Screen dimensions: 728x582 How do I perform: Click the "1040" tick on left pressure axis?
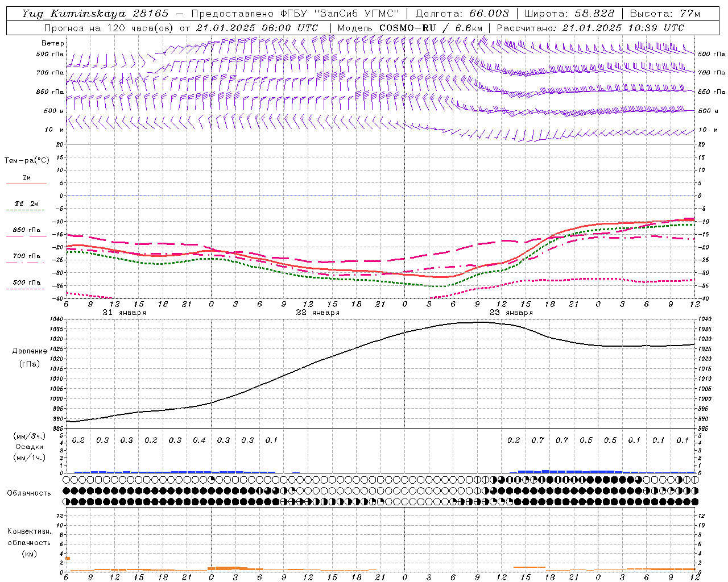pyautogui.click(x=57, y=319)
